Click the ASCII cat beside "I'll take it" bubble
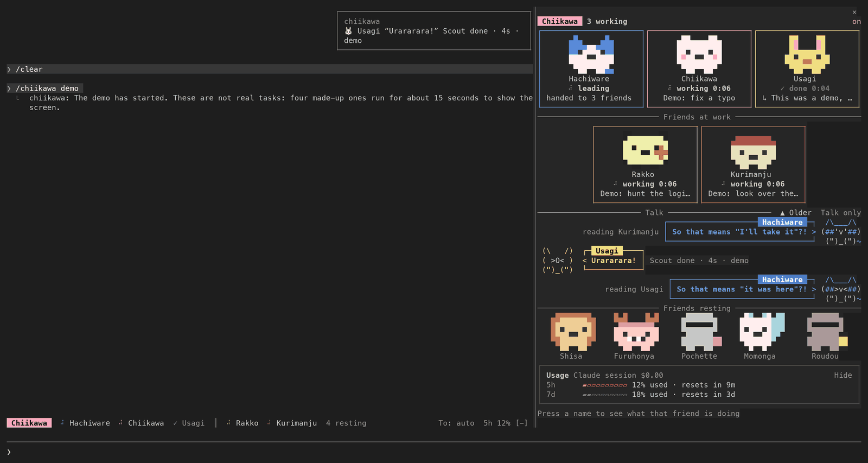 tap(841, 232)
